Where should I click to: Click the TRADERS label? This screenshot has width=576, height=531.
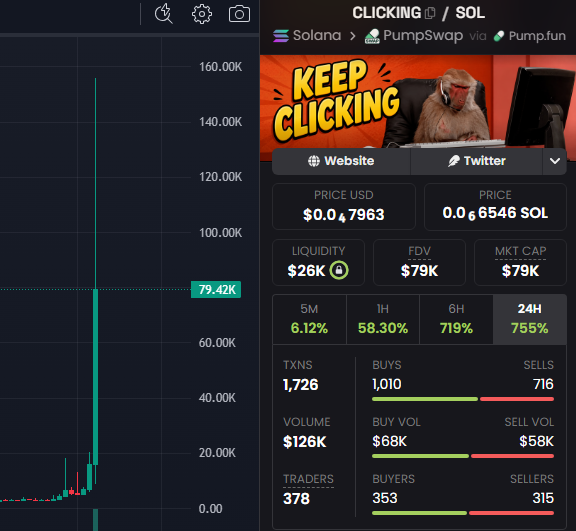coord(308,479)
